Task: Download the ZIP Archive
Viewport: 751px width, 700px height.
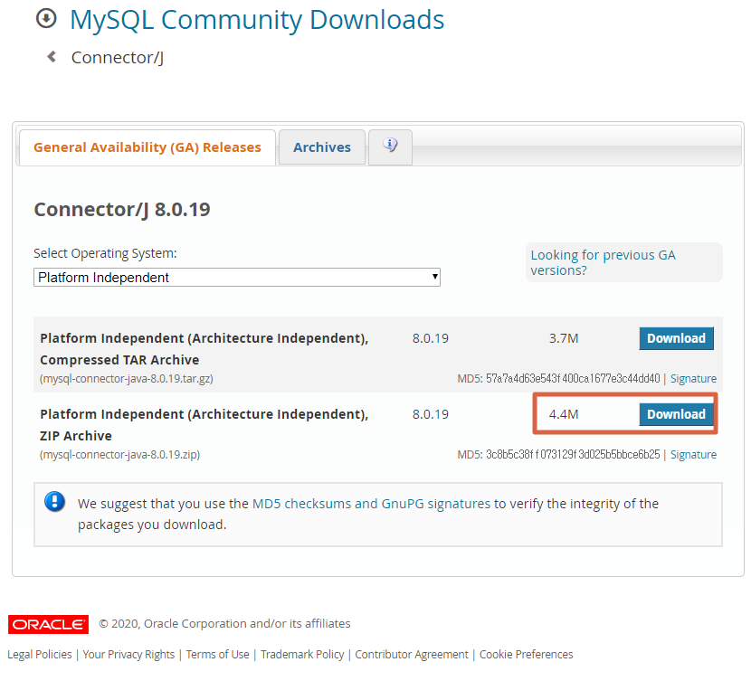Action: (x=676, y=414)
